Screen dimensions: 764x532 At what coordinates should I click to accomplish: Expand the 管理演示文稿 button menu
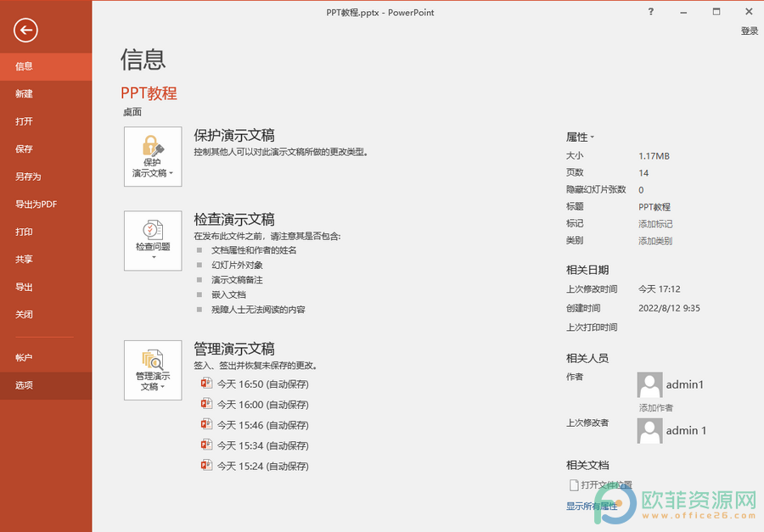pyautogui.click(x=153, y=370)
